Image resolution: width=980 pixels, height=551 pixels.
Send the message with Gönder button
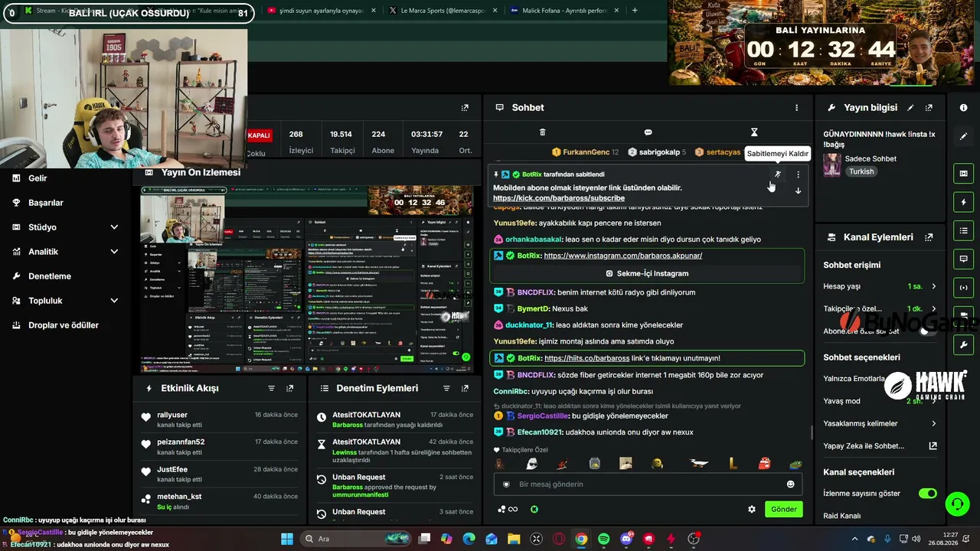click(784, 509)
